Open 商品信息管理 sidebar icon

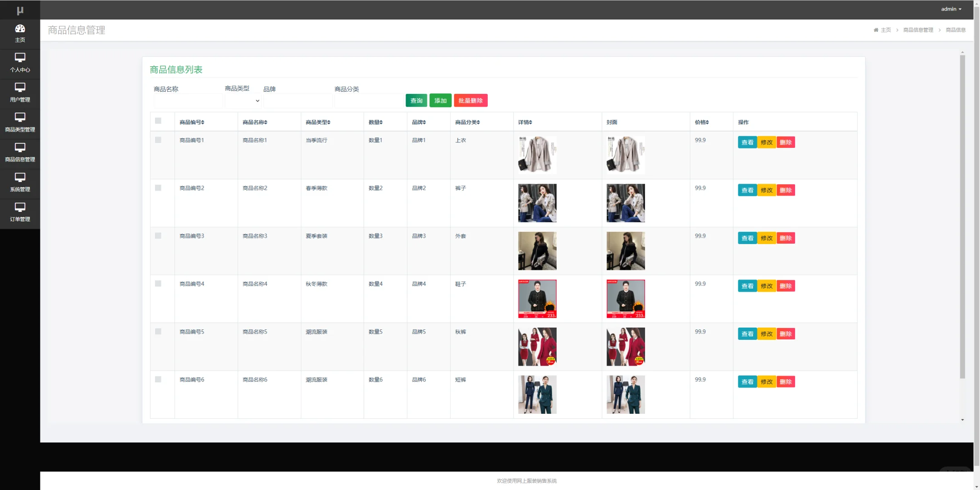pyautogui.click(x=20, y=147)
